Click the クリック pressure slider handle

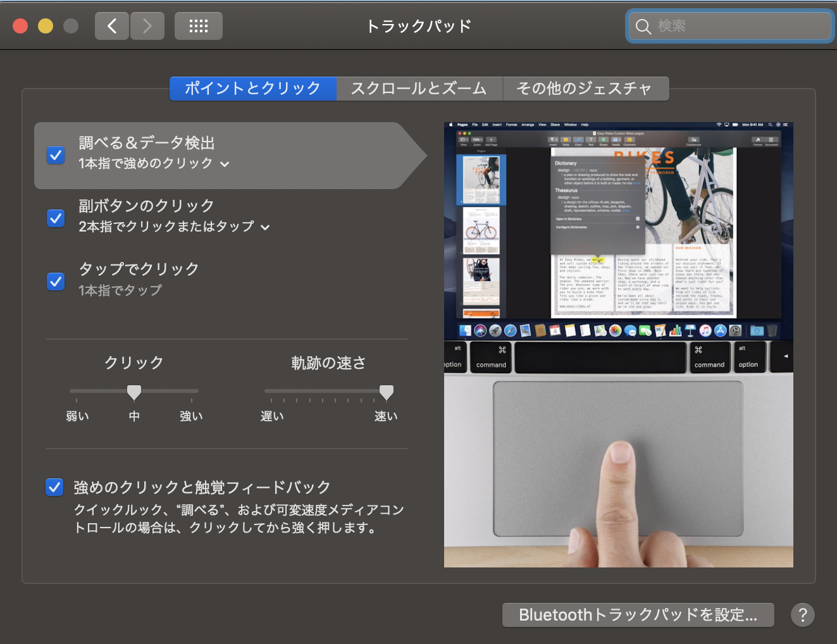coord(134,392)
